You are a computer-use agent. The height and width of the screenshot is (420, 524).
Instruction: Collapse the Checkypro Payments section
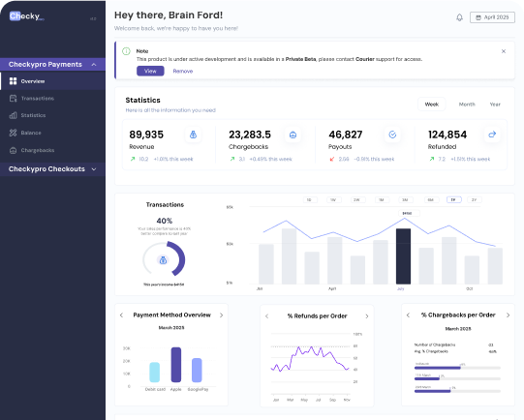coord(94,65)
